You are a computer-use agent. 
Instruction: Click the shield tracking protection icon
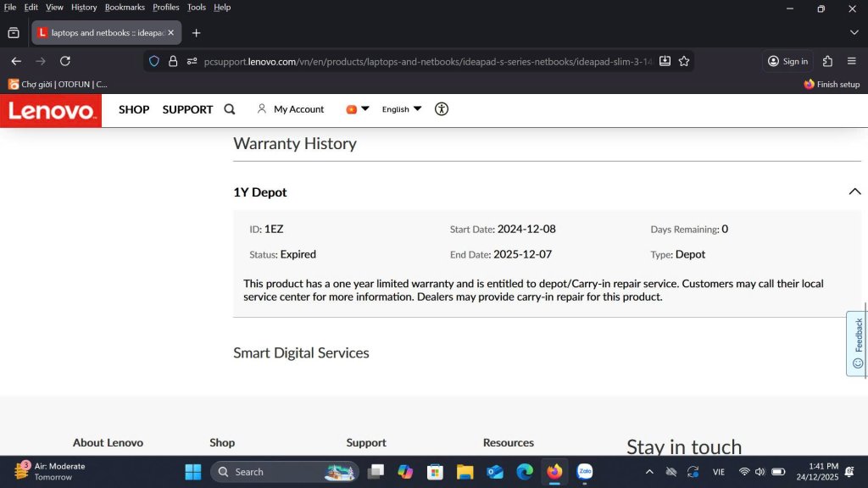[154, 61]
